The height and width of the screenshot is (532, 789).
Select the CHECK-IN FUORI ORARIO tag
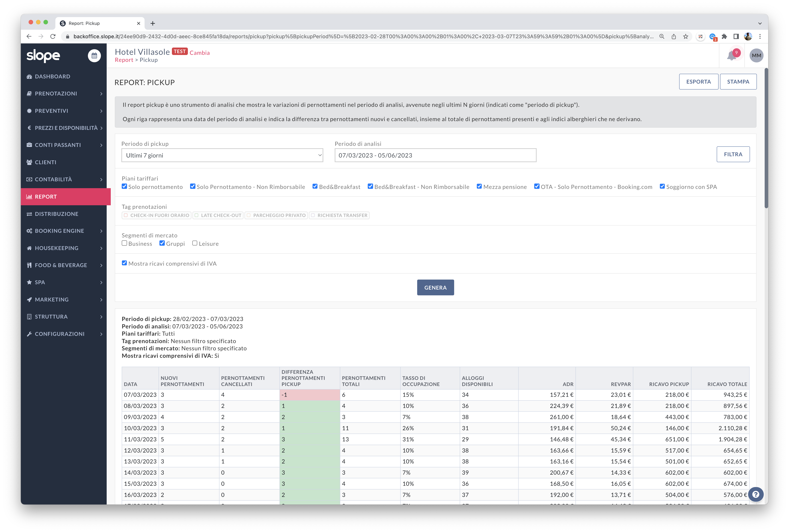(x=156, y=215)
